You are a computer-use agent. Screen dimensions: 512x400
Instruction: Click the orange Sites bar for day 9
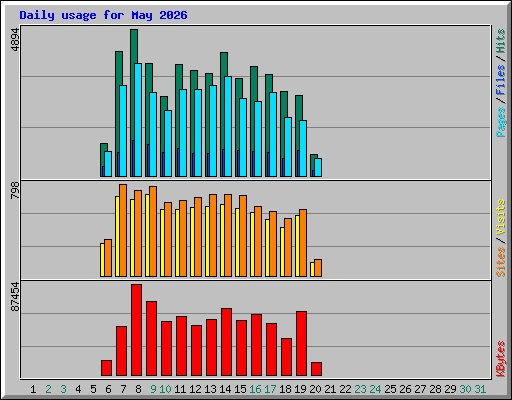pos(153,231)
